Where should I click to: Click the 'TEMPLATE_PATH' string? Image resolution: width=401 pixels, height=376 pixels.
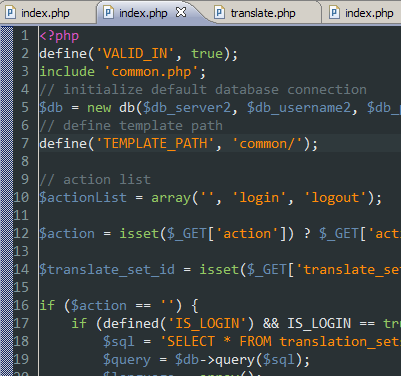click(155, 144)
